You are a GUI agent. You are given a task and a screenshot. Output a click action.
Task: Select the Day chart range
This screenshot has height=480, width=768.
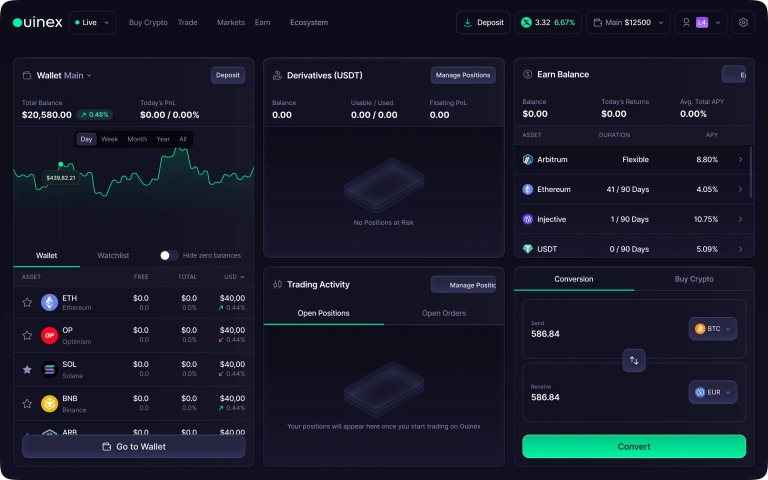click(x=86, y=140)
